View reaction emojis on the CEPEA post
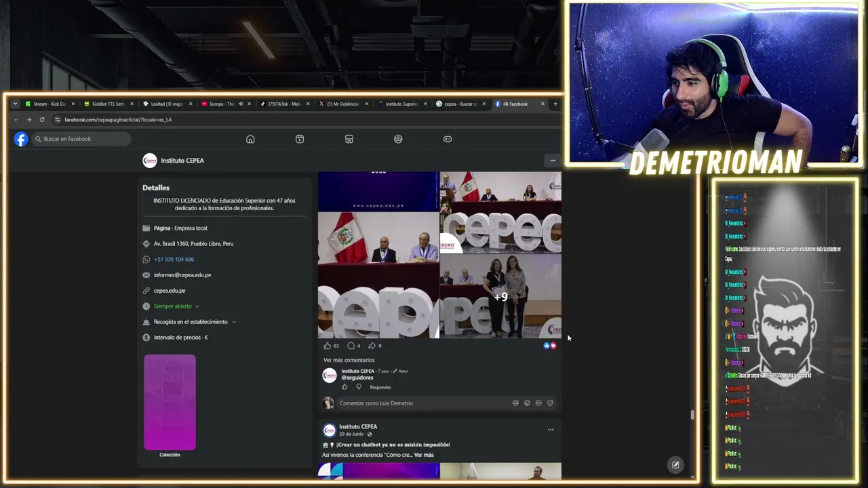868x488 pixels. [550, 346]
